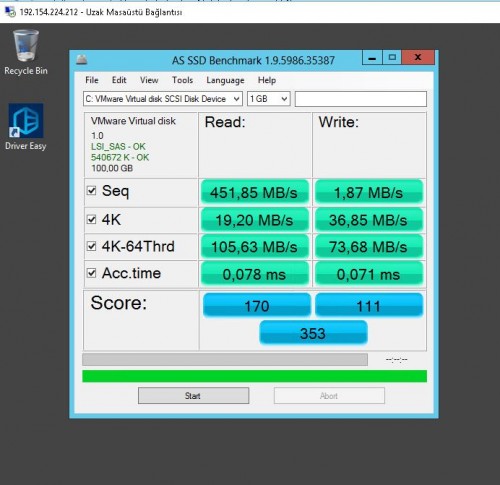The image size is (500, 485).
Task: Click the write access time 0,071 ms
Action: (x=369, y=274)
